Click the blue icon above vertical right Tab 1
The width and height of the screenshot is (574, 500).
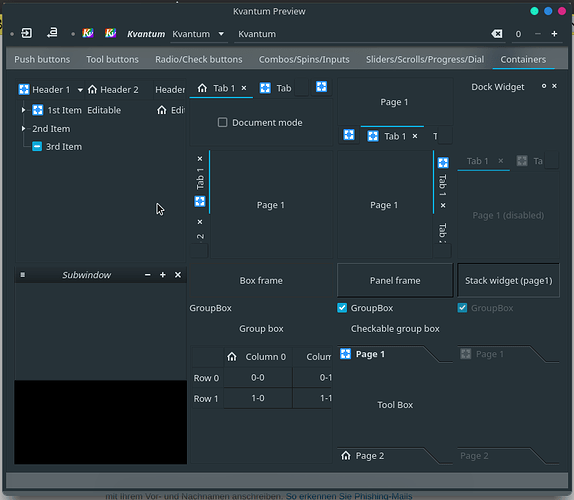click(x=443, y=163)
